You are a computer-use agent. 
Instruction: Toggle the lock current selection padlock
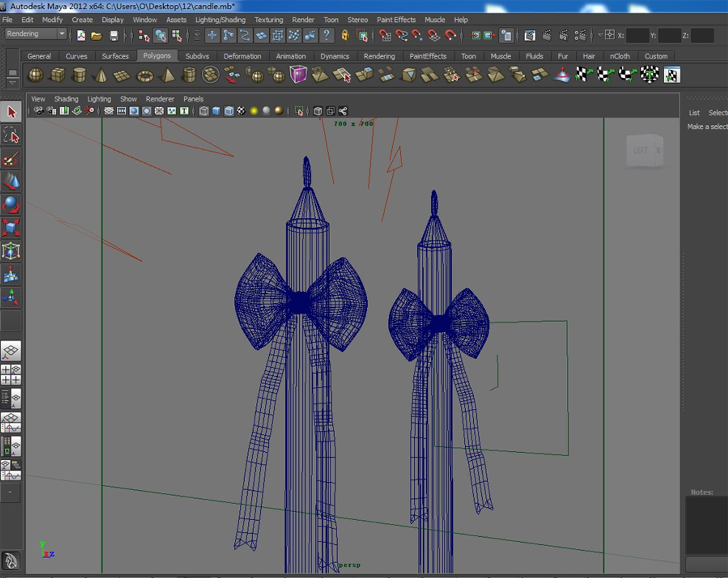345,36
